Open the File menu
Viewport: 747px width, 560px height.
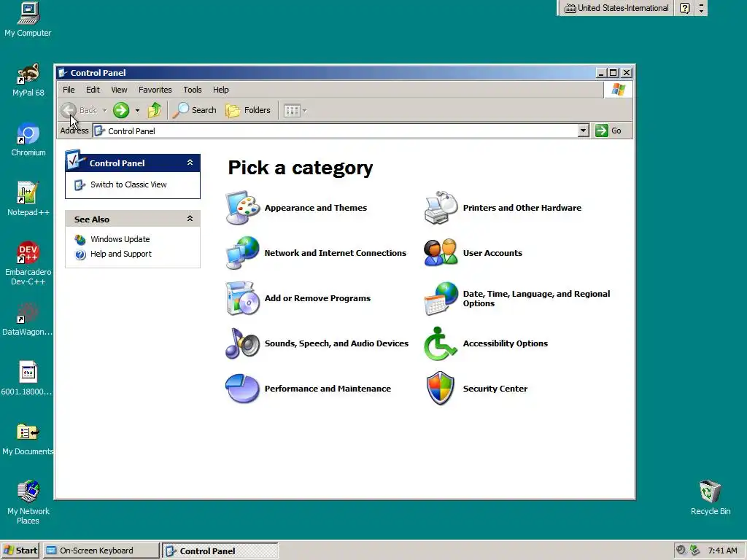point(69,90)
